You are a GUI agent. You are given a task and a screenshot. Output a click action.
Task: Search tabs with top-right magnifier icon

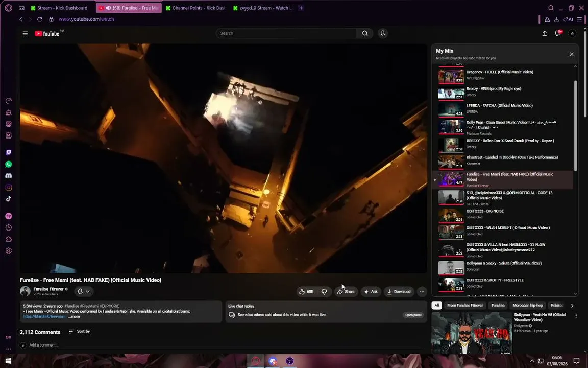coord(551,8)
